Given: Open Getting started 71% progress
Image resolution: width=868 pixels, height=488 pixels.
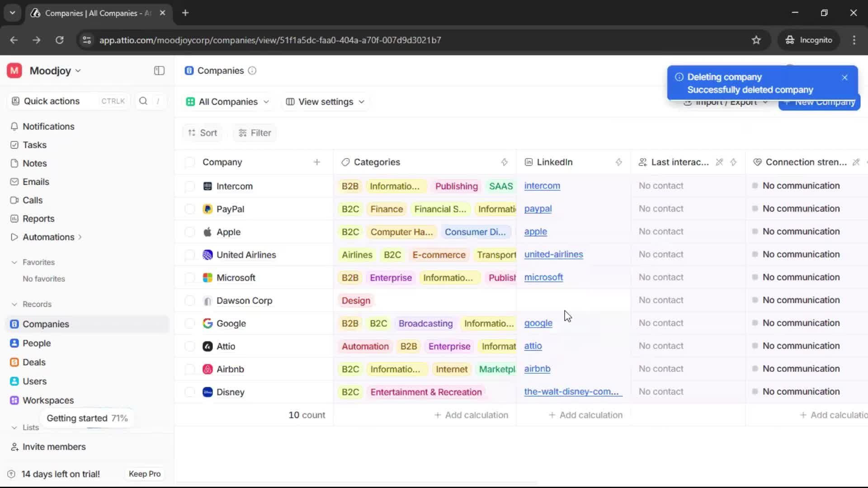Looking at the screenshot, I should [87, 418].
